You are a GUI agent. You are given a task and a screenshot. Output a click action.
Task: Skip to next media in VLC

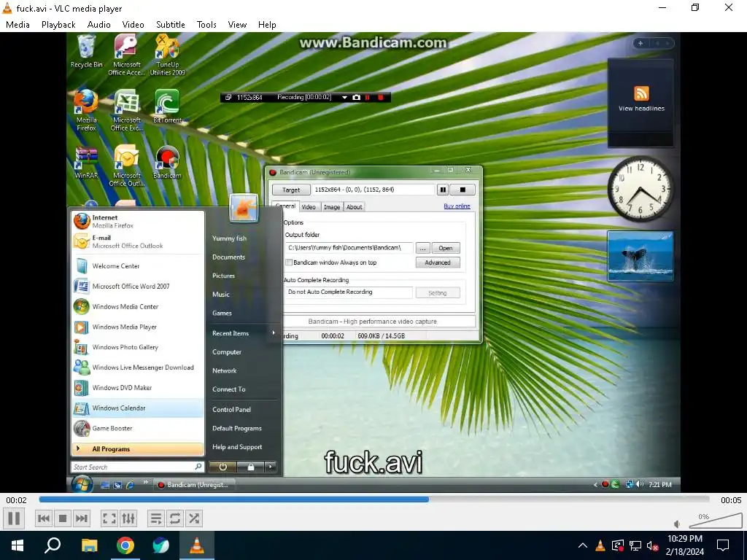pyautogui.click(x=82, y=518)
